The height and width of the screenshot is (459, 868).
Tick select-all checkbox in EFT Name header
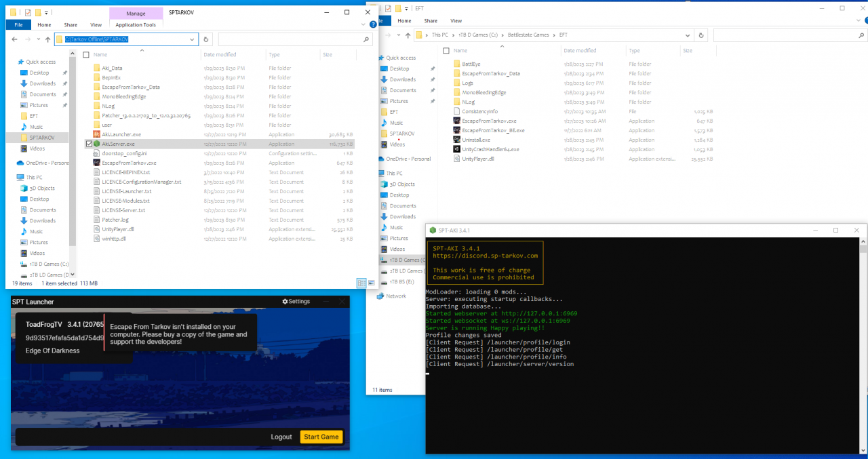(x=446, y=50)
